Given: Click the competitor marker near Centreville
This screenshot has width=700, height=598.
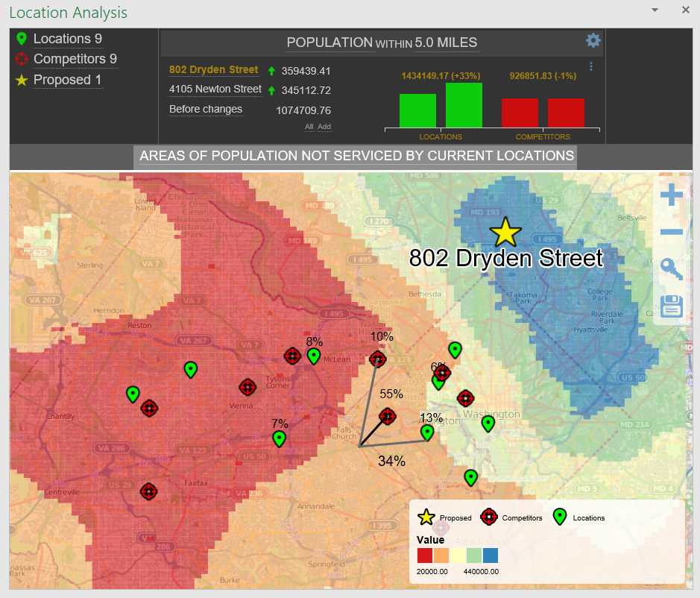Looking at the screenshot, I should pyautogui.click(x=148, y=491).
